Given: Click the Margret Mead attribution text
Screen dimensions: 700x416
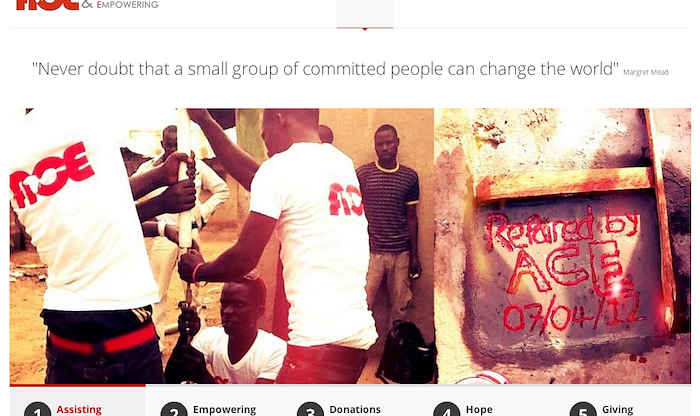Looking at the screenshot, I should pos(646,72).
